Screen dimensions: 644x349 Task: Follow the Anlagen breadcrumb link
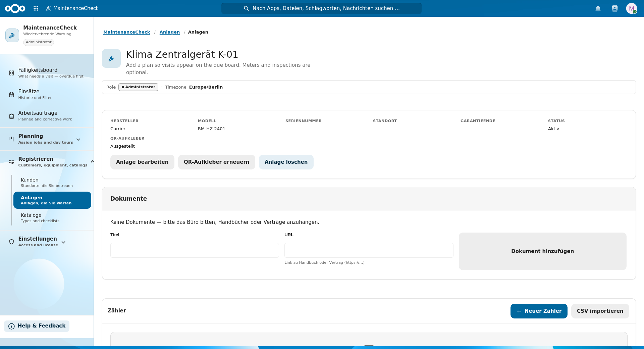170,32
